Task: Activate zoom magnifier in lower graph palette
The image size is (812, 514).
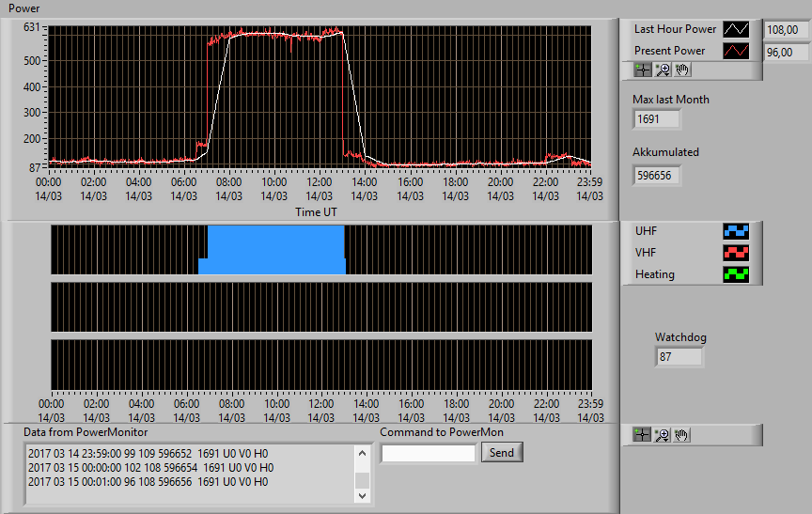Action: tap(662, 435)
